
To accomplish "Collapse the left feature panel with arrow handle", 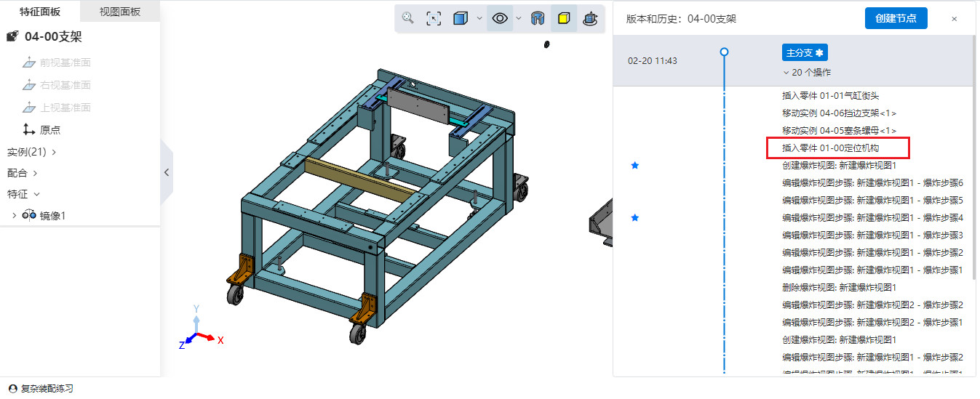I will click(166, 172).
